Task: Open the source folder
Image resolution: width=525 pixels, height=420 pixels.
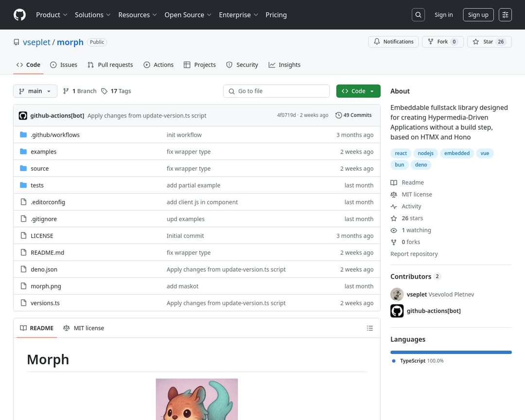Action: pos(39,169)
